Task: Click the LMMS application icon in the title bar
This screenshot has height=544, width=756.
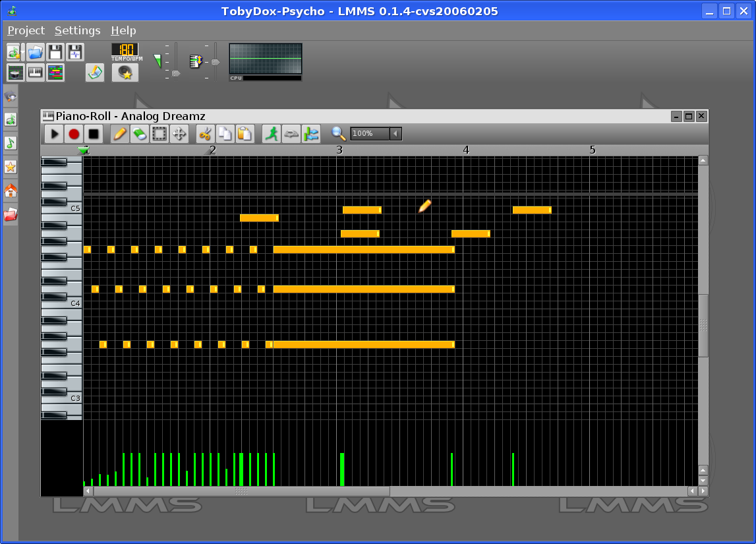Action: [12, 11]
